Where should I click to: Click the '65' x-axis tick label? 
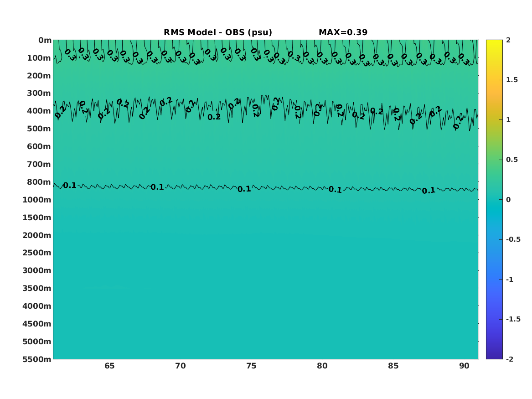click(x=109, y=366)
